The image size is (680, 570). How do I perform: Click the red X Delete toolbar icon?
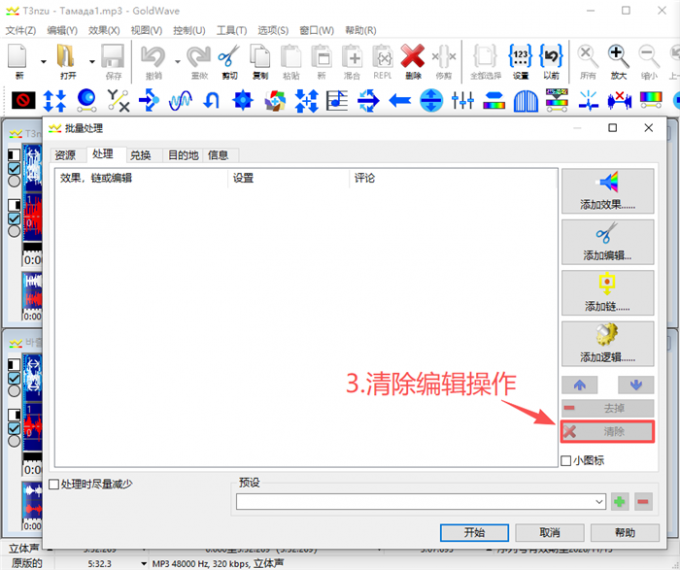click(412, 56)
